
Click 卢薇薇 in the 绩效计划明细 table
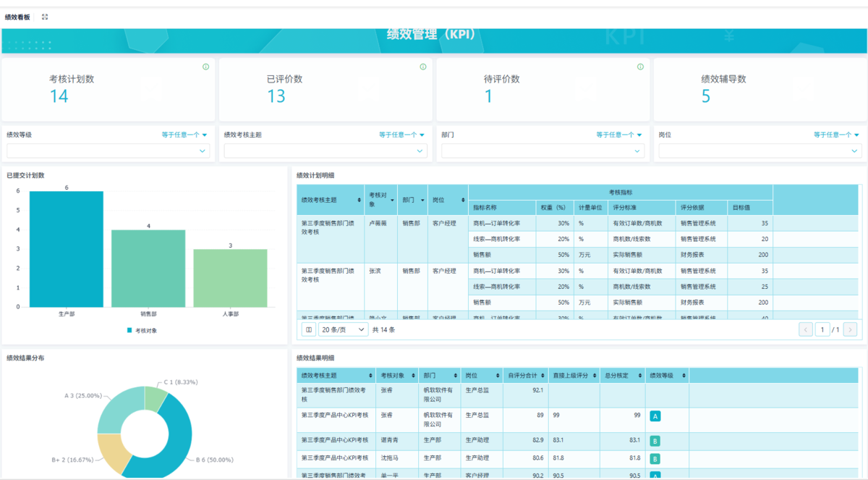click(379, 223)
